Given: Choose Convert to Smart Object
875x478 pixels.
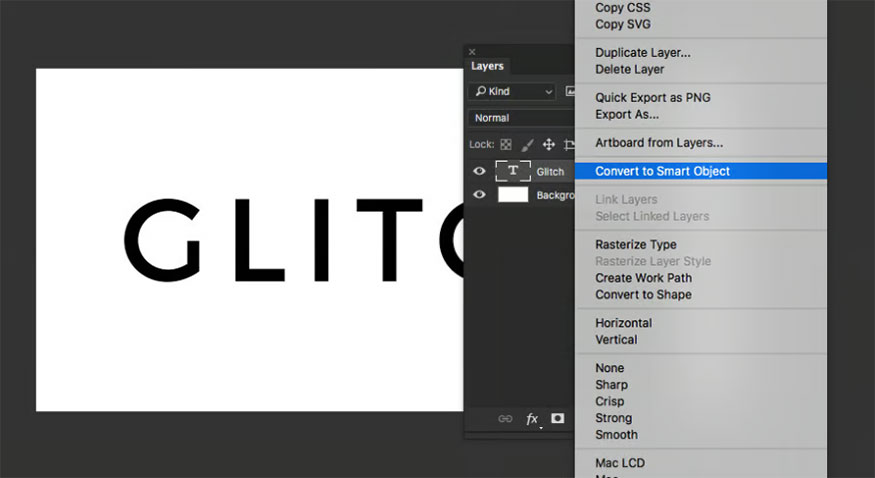Looking at the screenshot, I should (x=662, y=171).
